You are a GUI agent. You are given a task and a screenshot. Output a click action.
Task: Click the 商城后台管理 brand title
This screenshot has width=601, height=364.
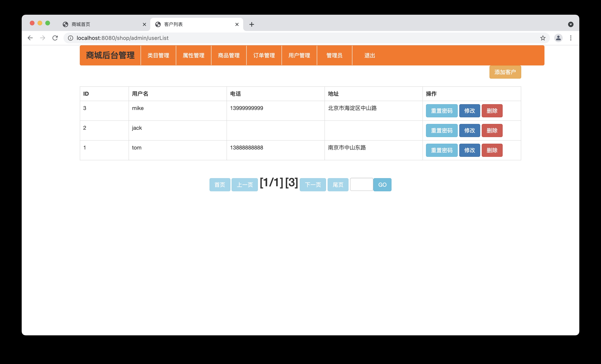point(110,55)
